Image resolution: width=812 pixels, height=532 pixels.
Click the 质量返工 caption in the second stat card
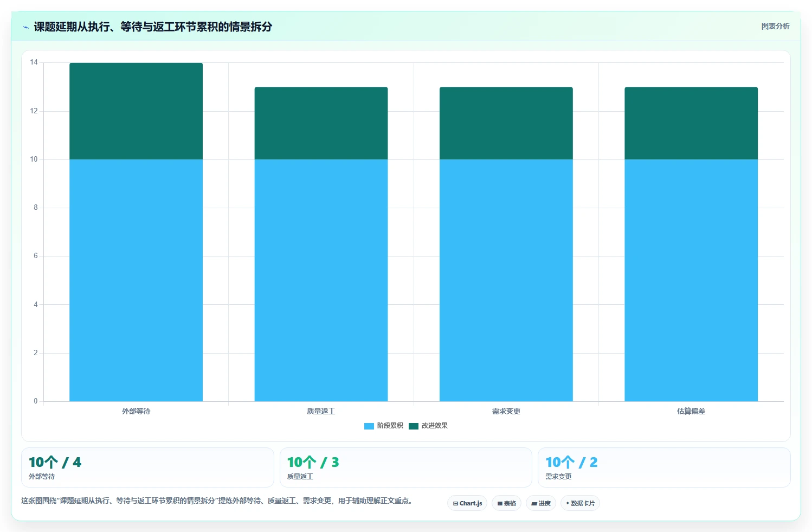coord(300,477)
